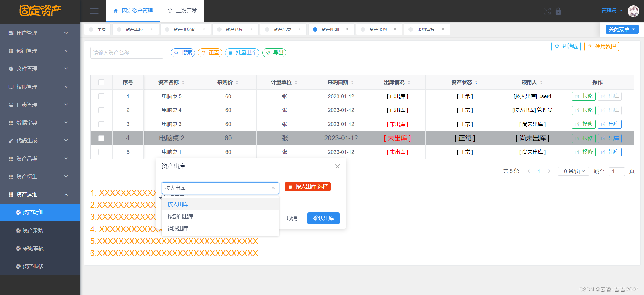Expand the 部门管理 sidebar menu
Viewport: 644px width, 295px height.
pos(40,51)
